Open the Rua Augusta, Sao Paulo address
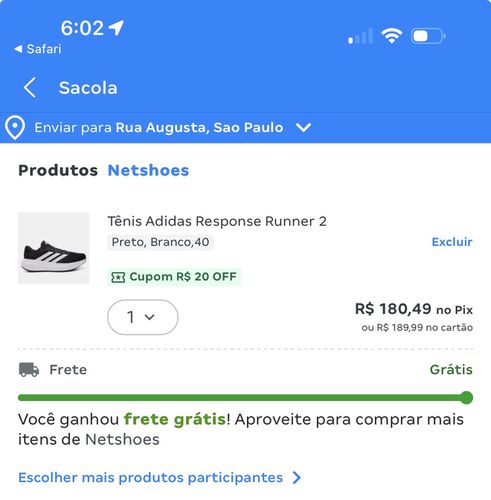 (199, 127)
